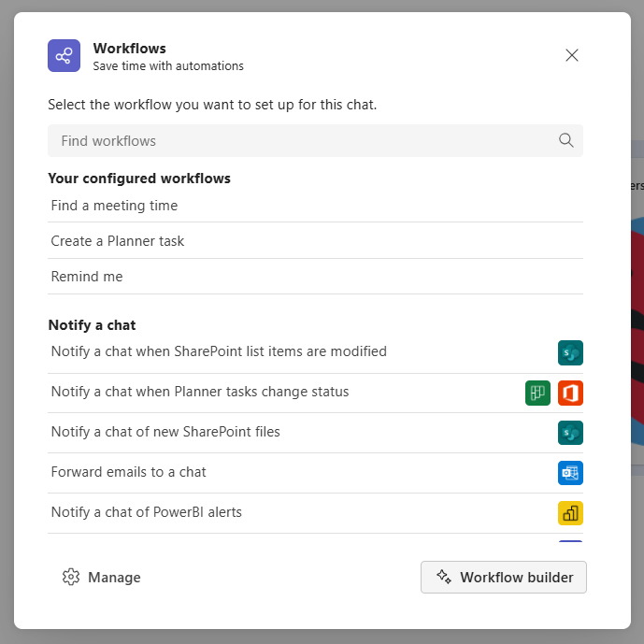
Task: Click the orange Office icon
Action: click(x=570, y=394)
